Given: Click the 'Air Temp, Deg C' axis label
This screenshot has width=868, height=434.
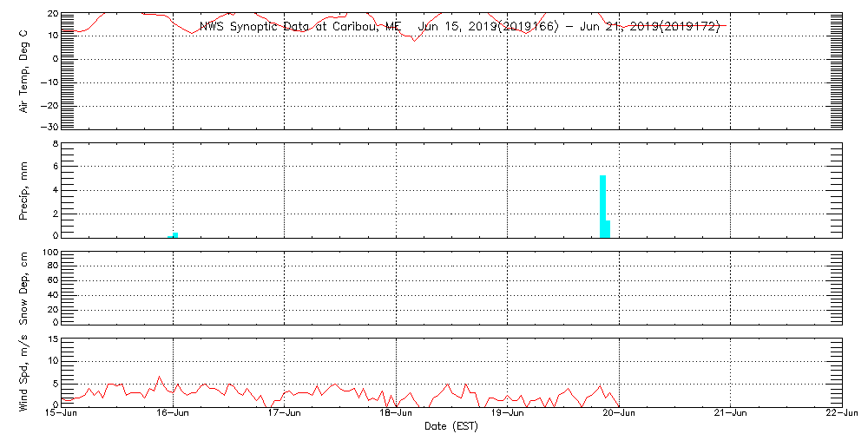Looking at the screenshot, I should click(x=24, y=69).
